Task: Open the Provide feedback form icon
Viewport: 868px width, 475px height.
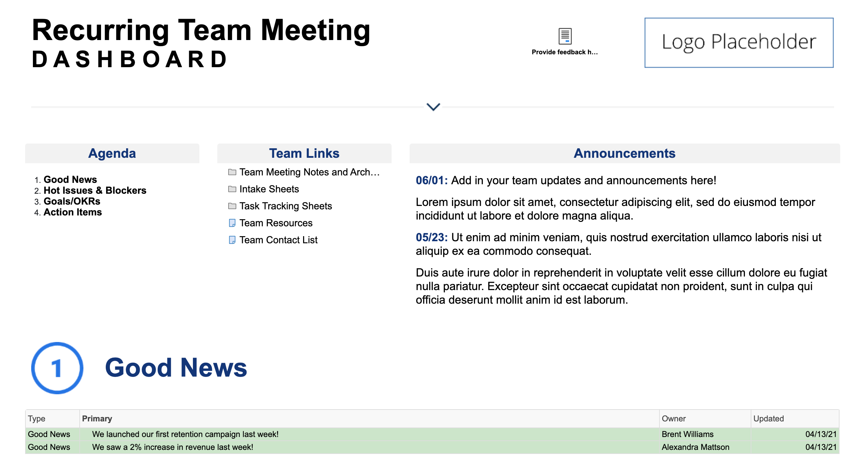Action: pos(565,36)
